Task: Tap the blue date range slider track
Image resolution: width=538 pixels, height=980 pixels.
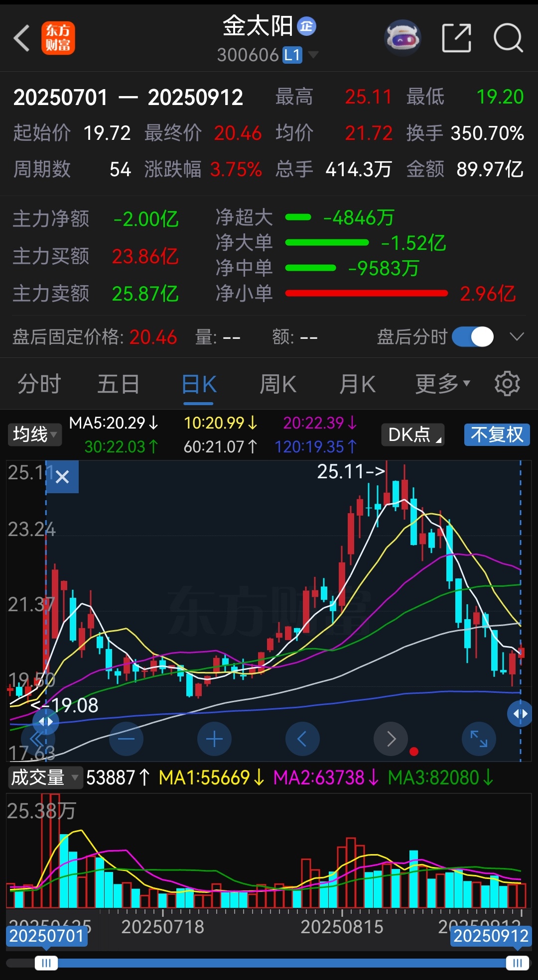Action: 282,963
